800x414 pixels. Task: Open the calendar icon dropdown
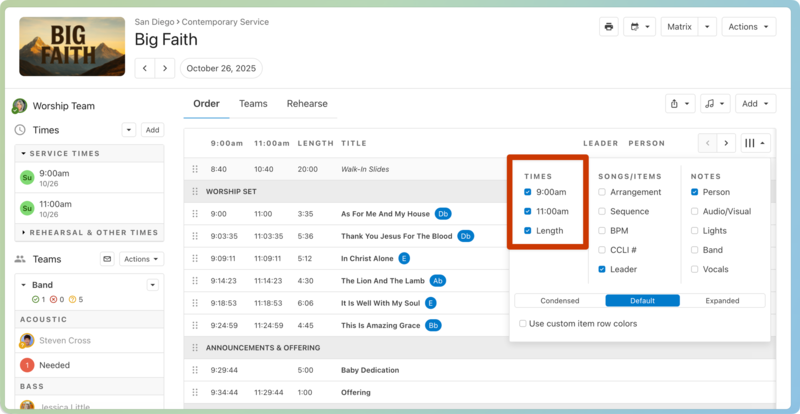[638, 27]
